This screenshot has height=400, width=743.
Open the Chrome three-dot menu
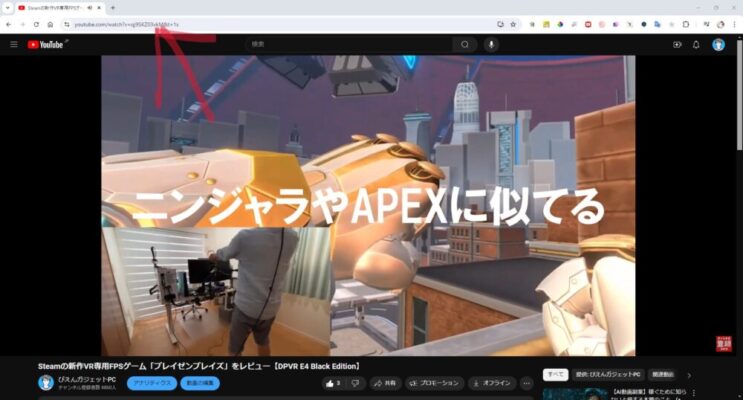[735, 24]
